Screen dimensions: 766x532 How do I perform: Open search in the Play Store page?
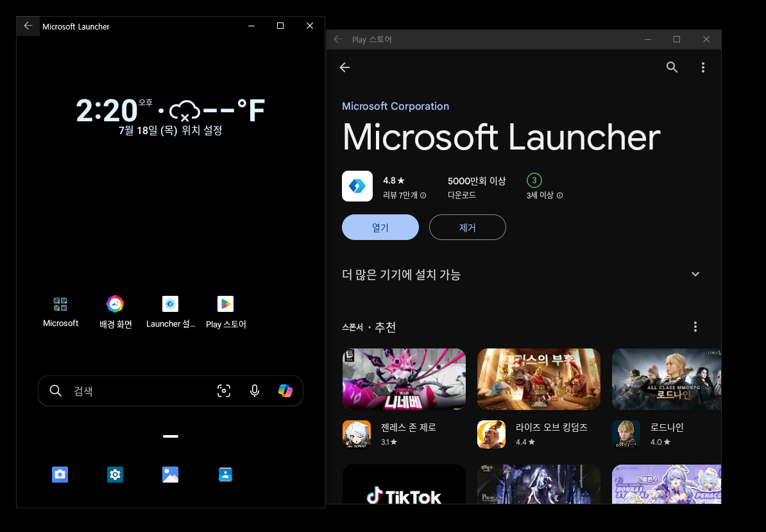click(x=672, y=67)
